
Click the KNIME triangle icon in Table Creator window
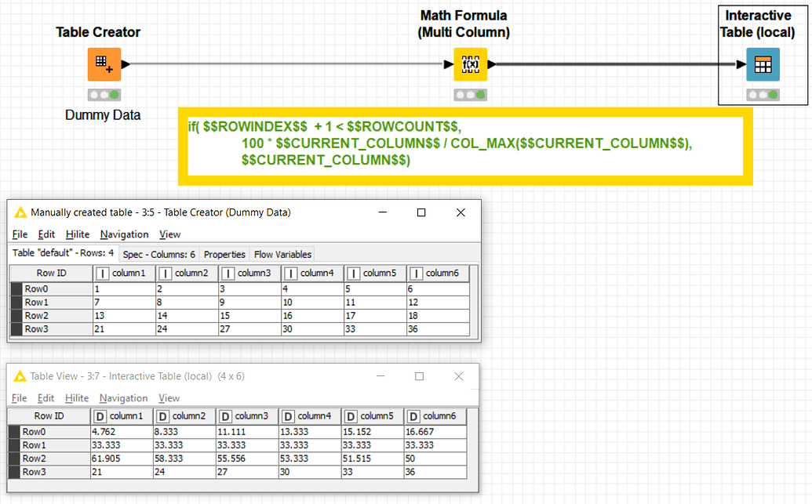click(x=19, y=212)
